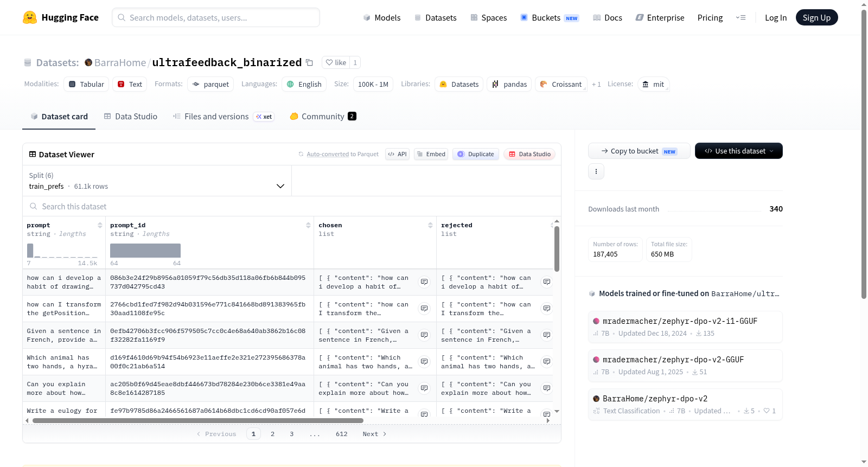Go to Enterprise page
This screenshot has height=467, width=868.
pyautogui.click(x=660, y=17)
